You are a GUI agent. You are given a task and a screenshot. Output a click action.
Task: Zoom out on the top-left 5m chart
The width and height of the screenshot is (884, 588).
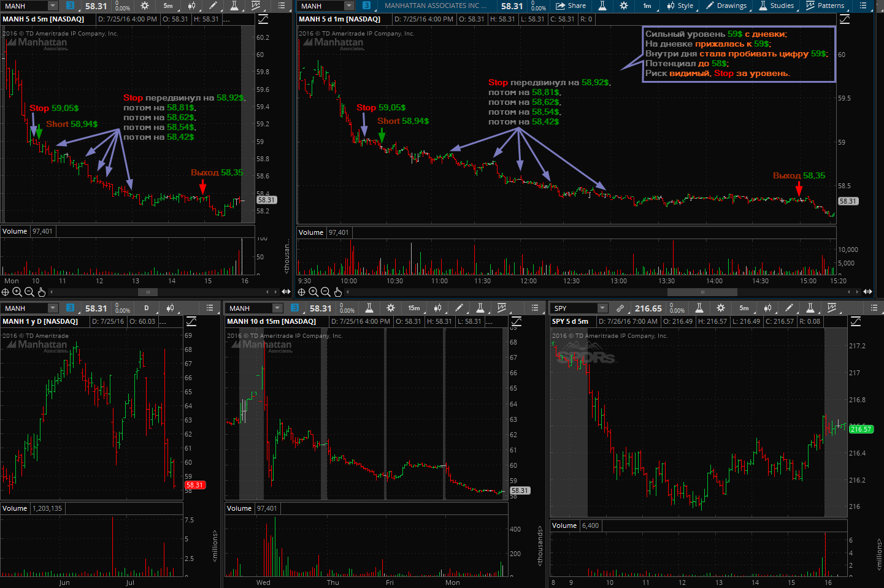[29, 292]
